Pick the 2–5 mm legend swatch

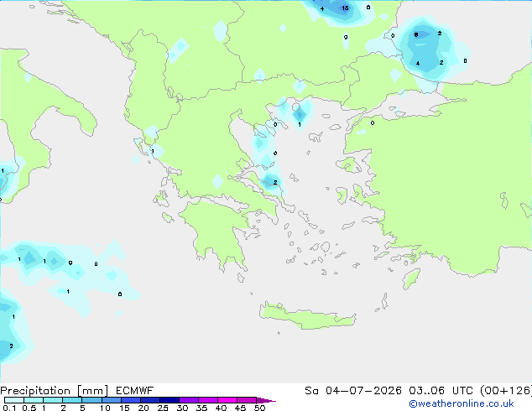pos(72,400)
